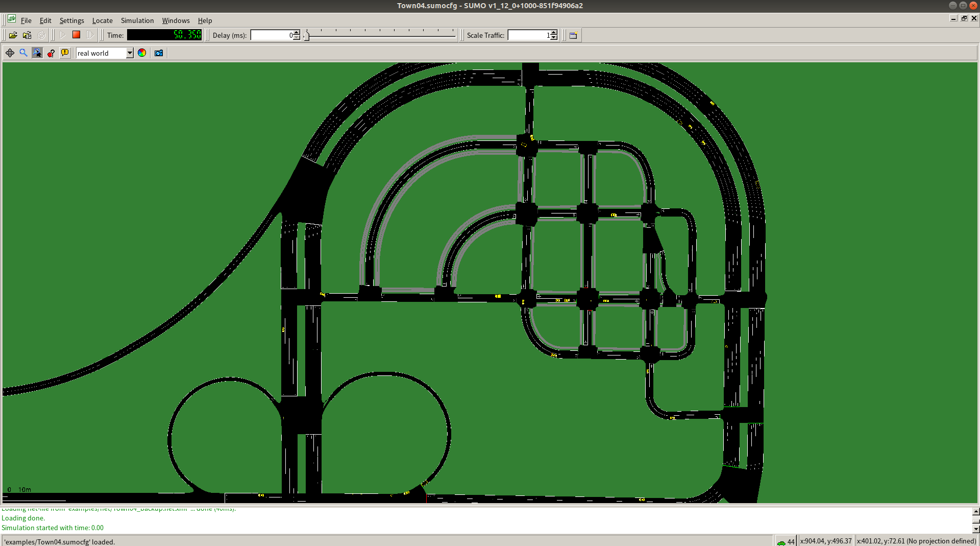Start the simulation with the play button
The width and height of the screenshot is (980, 546).
63,35
